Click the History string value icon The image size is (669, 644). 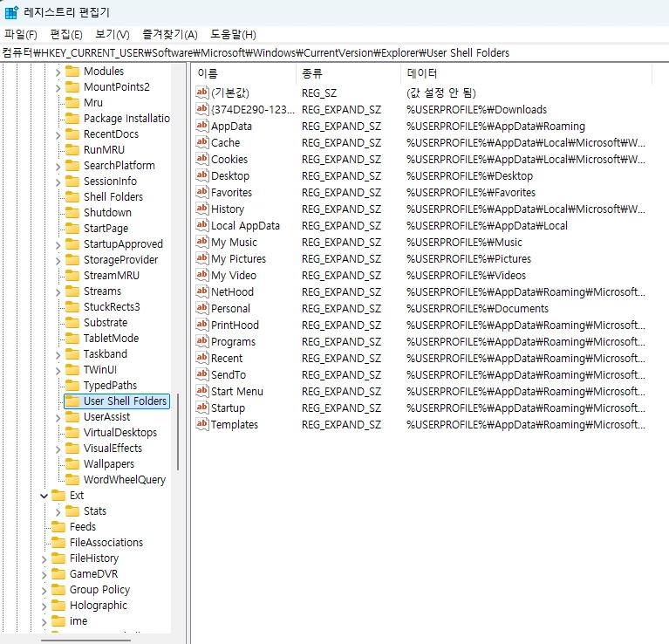[x=202, y=209]
